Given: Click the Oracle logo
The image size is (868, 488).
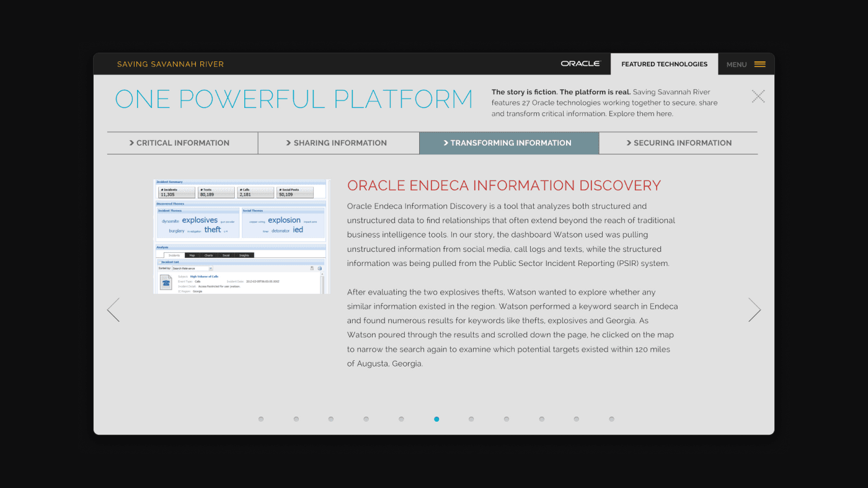Looking at the screenshot, I should [x=581, y=64].
